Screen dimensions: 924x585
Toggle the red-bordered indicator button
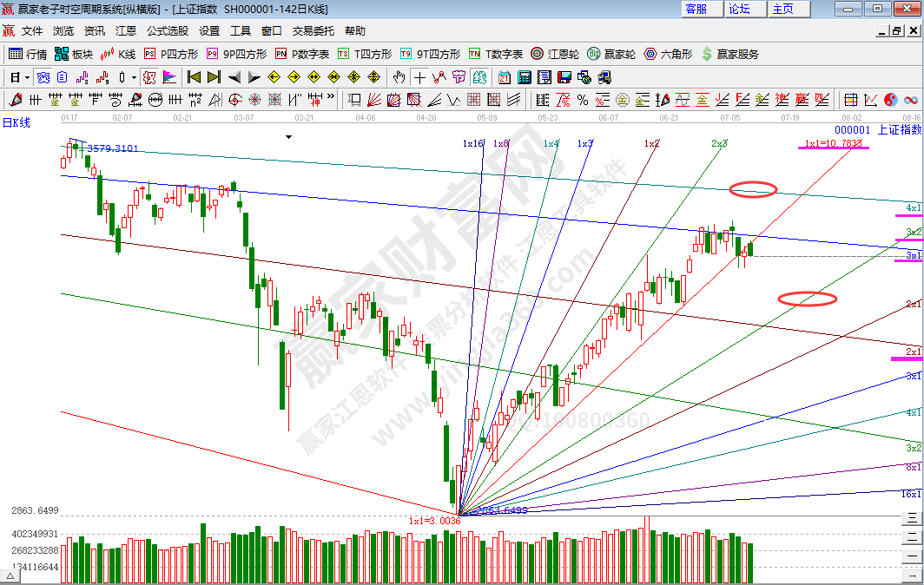[x=148, y=77]
